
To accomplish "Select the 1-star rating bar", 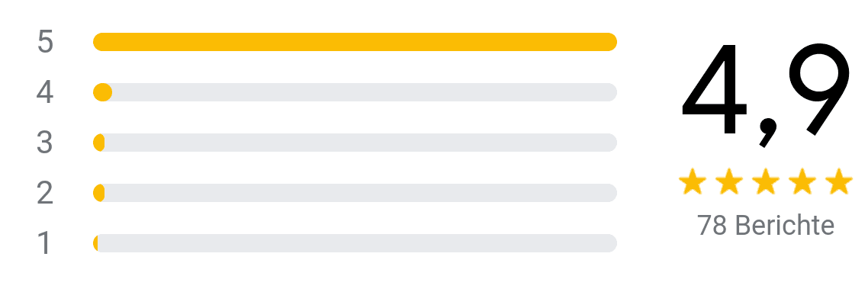I will [355, 243].
